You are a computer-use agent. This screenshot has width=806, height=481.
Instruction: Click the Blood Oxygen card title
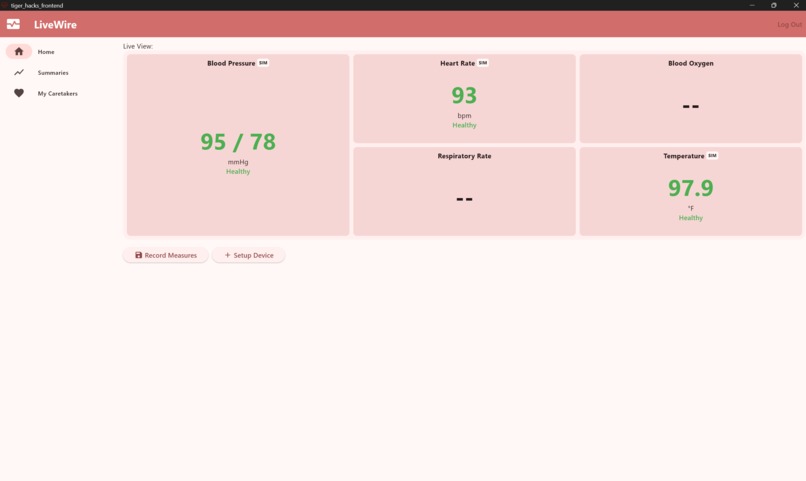(690, 63)
